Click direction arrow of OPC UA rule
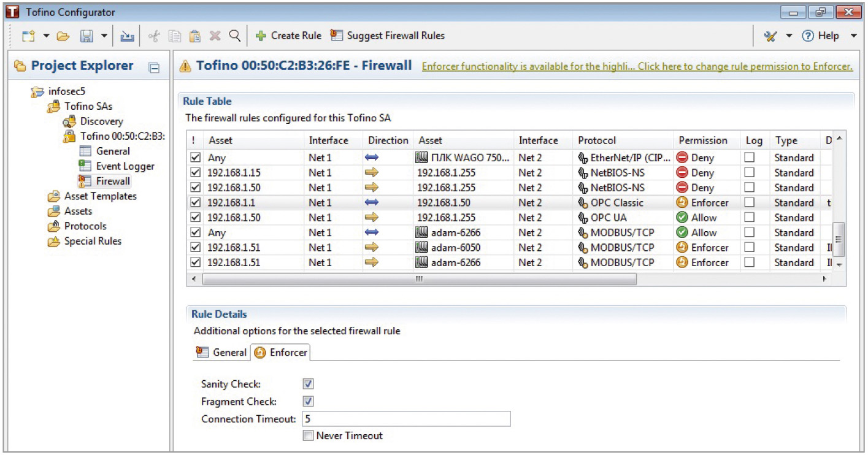 point(372,217)
